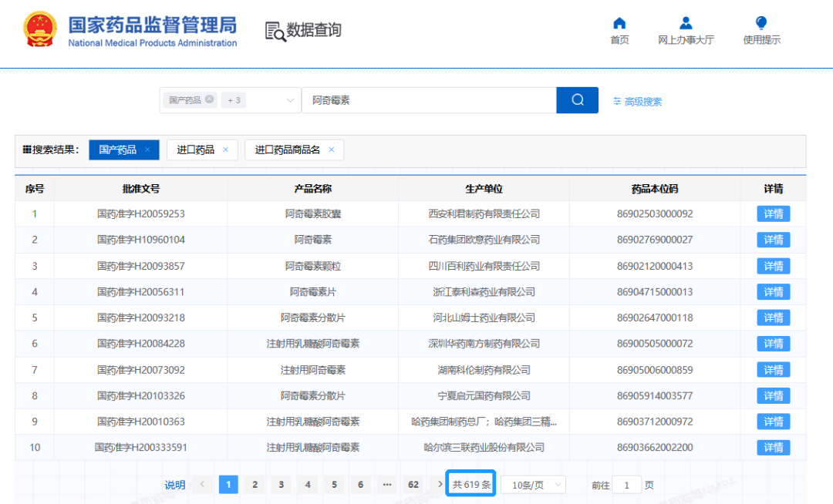
Task: Click the blue search magnifier button
Action: [x=577, y=100]
